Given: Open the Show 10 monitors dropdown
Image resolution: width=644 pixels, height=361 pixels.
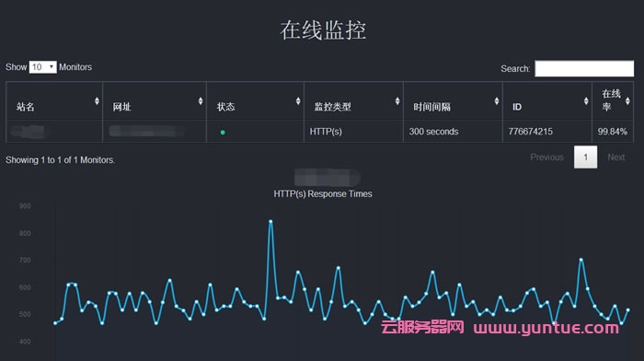Looking at the screenshot, I should [42, 67].
